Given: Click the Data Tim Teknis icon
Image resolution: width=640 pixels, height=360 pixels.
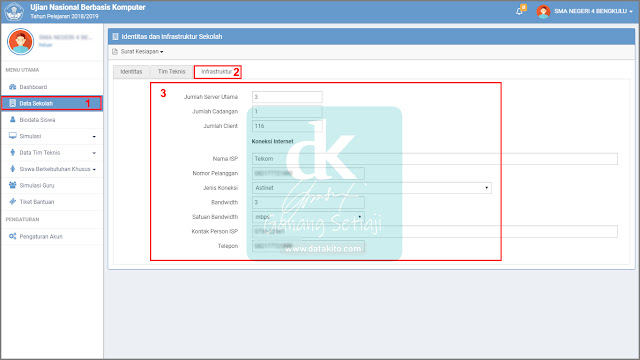Looking at the screenshot, I should point(13,152).
